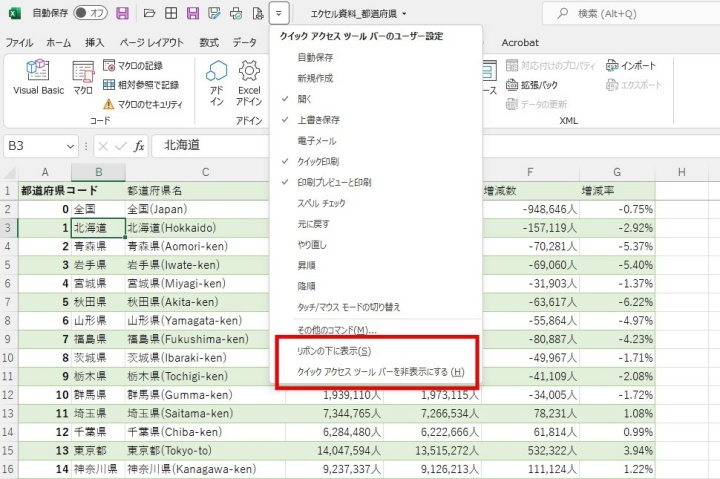Click the purple Save icon beside AutoSave
The height and width of the screenshot is (479, 720).
122,13
